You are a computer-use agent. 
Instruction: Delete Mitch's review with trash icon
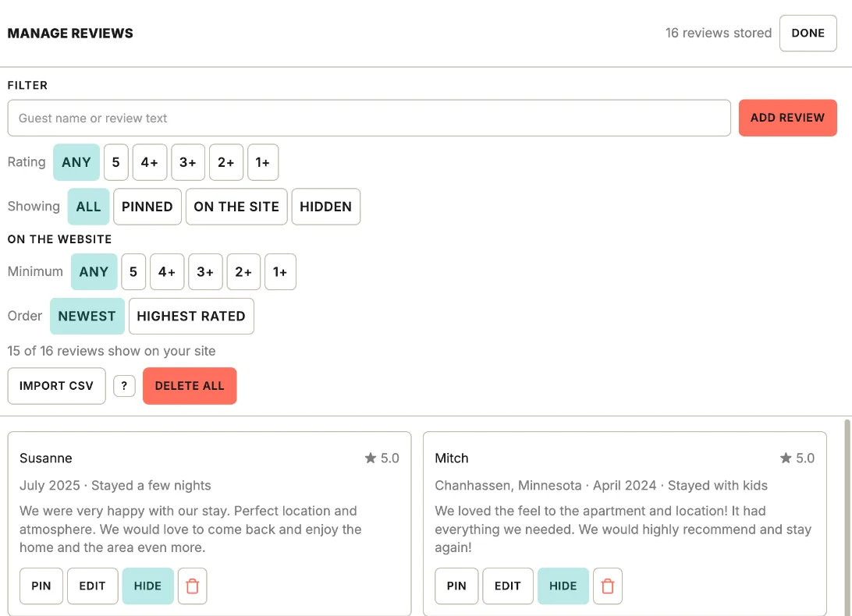608,586
